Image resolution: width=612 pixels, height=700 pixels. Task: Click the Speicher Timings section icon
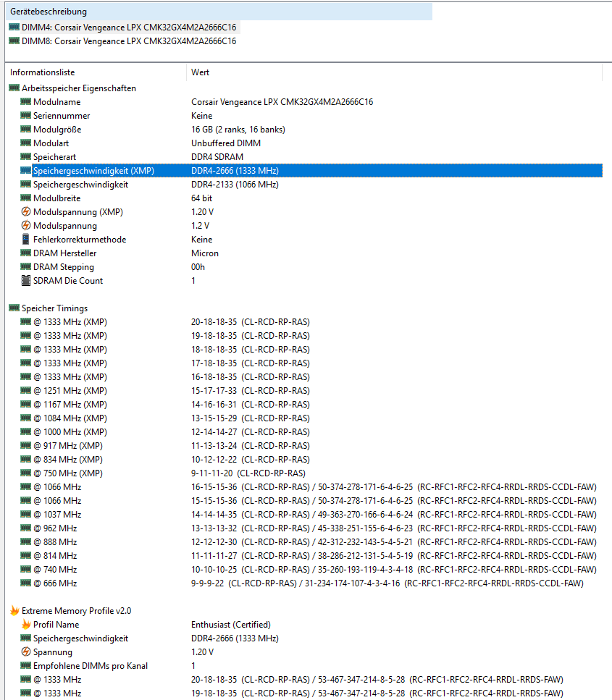(x=14, y=308)
